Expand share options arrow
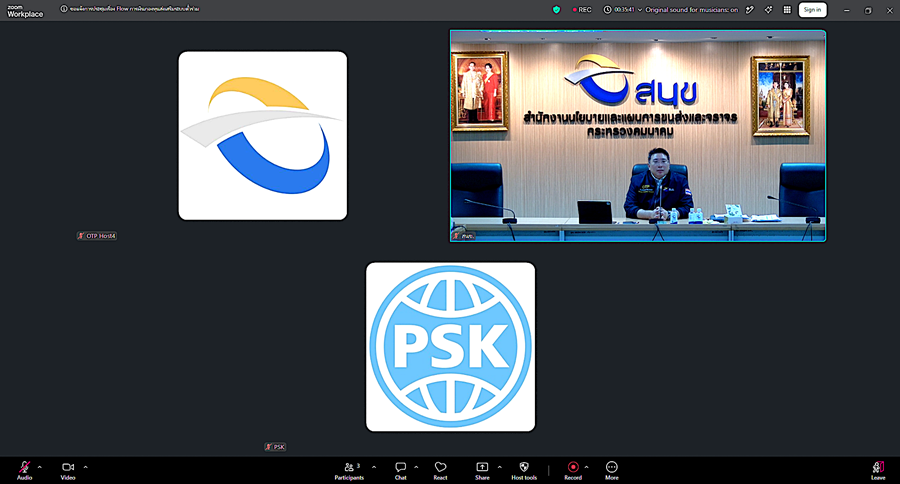 (499, 467)
